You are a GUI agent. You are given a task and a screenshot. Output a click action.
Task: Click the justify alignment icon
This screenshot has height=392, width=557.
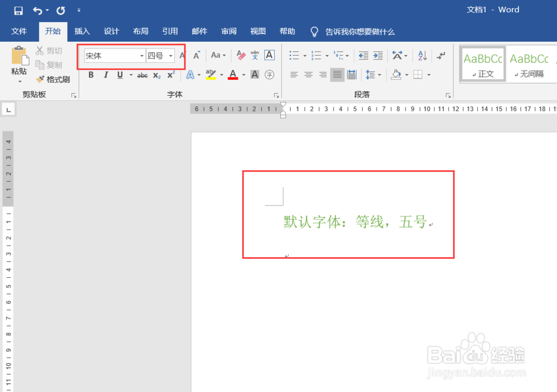click(x=337, y=75)
